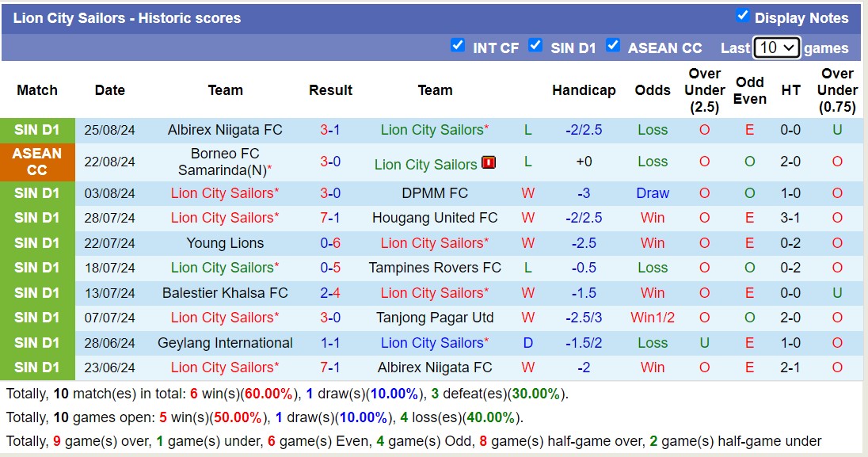This screenshot has width=868, height=457.
Task: Open the Tanjong Pagar Utd link
Action: (435, 318)
